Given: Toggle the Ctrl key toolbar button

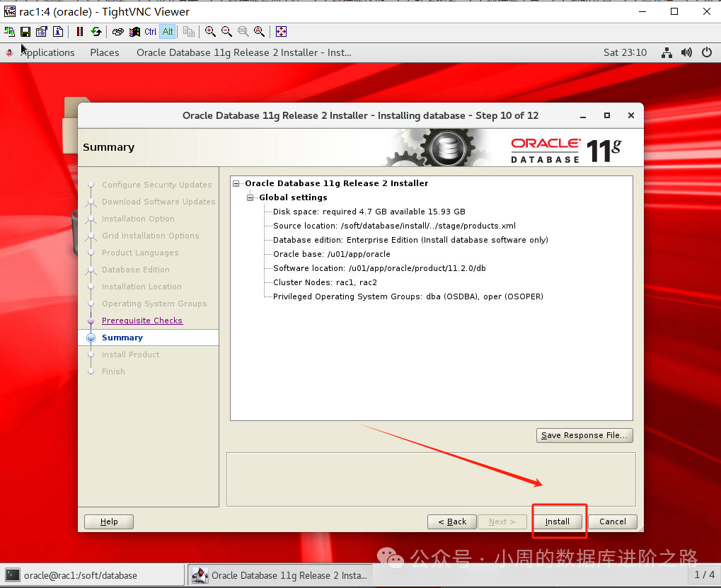Looking at the screenshot, I should pos(151,32).
